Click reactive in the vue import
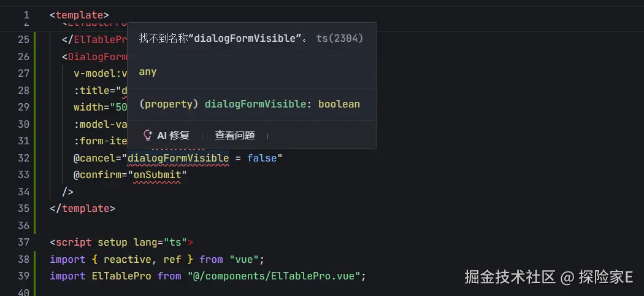This screenshot has height=296, width=644. click(128, 259)
